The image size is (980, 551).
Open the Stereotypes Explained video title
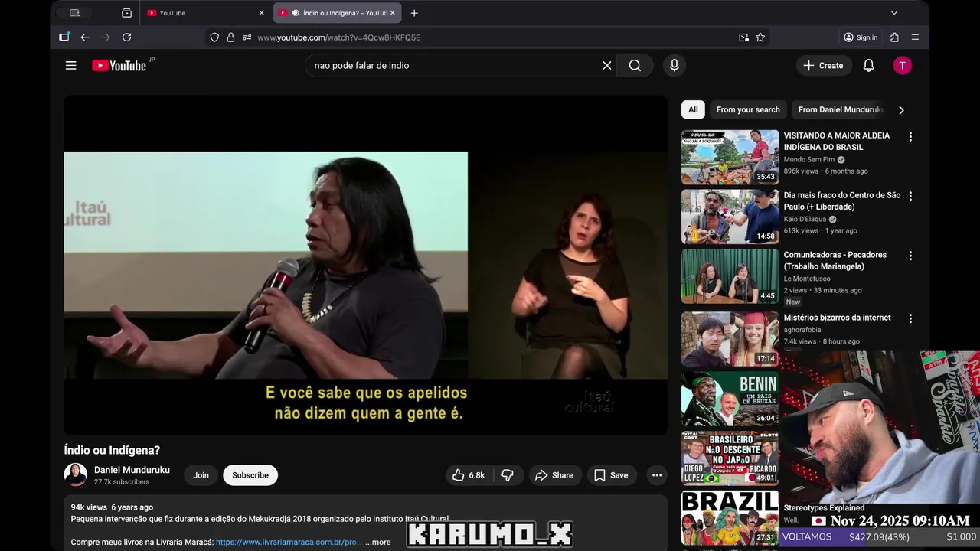pyautogui.click(x=824, y=508)
